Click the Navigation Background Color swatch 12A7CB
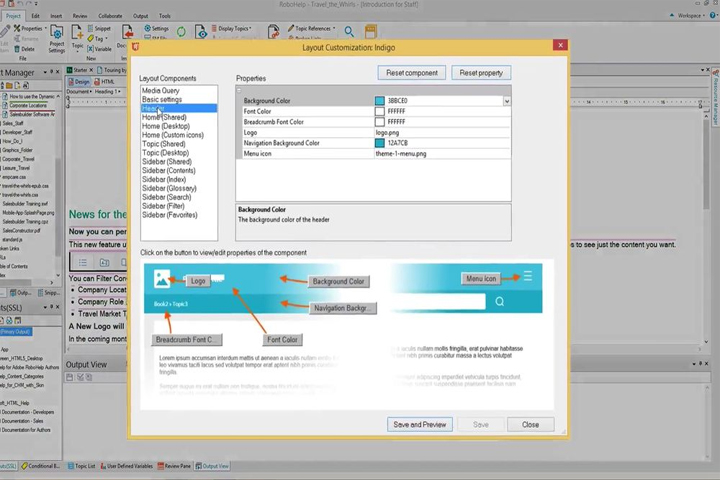Image resolution: width=720 pixels, height=480 pixels. point(379,143)
